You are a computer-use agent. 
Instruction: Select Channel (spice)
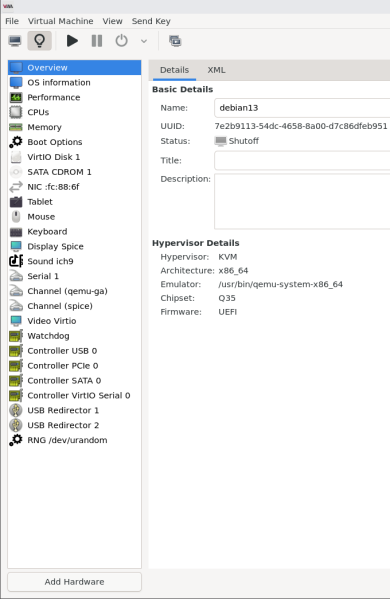pyautogui.click(x=74, y=306)
